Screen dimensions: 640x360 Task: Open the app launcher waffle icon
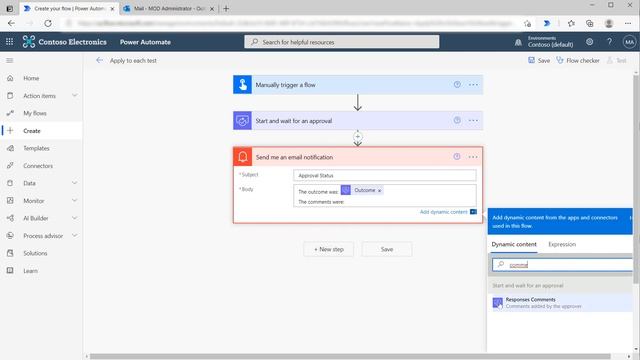coord(9,42)
